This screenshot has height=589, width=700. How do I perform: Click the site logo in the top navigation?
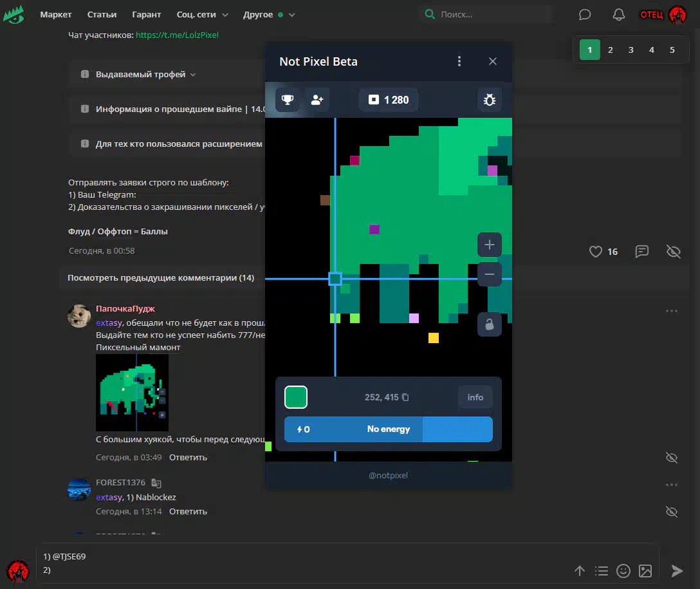tap(14, 14)
